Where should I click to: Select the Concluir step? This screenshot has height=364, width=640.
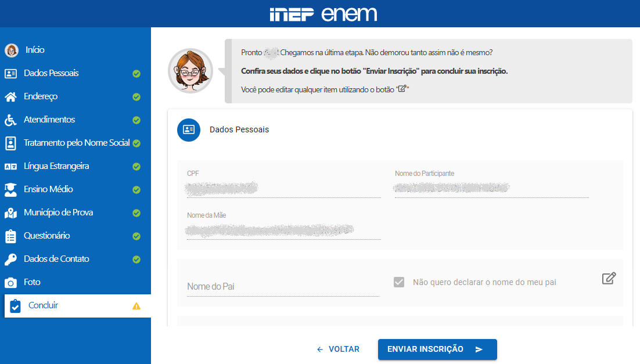point(78,305)
